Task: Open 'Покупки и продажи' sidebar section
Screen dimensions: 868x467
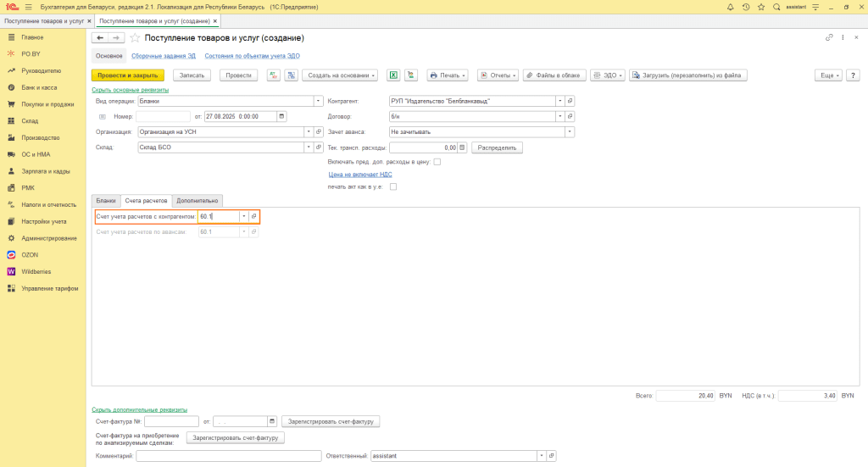Action: pos(47,104)
